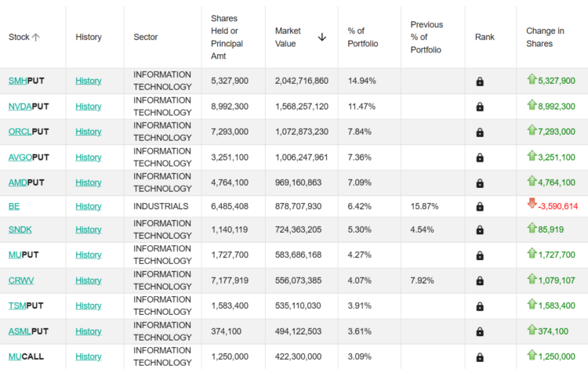This screenshot has width=588, height=369.
Task: Open History for NVDA PUT
Action: pos(89,107)
